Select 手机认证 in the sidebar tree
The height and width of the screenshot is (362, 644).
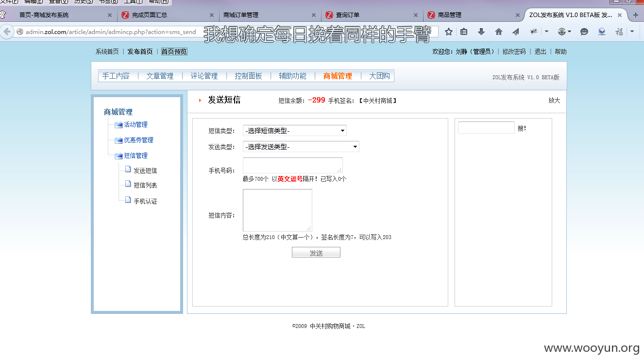(145, 201)
